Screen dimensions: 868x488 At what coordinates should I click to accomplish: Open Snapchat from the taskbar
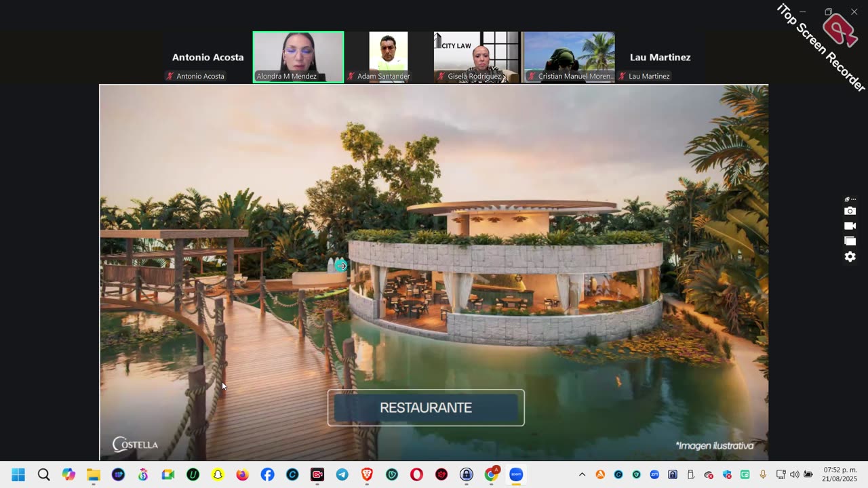[x=218, y=474]
